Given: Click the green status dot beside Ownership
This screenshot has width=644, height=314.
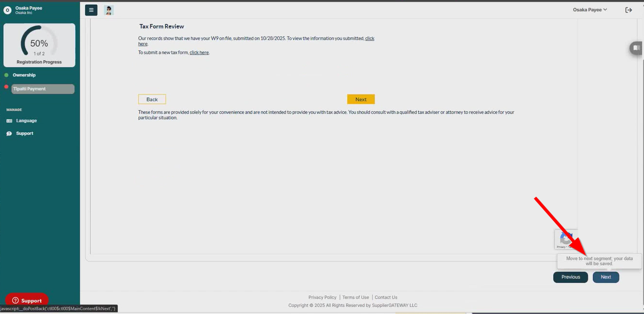Looking at the screenshot, I should coord(7,75).
